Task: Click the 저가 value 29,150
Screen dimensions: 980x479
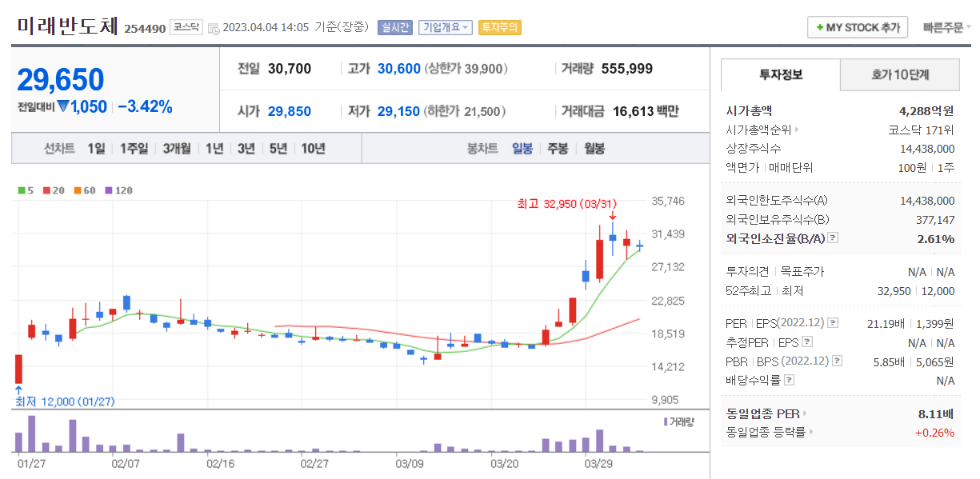Action: click(398, 111)
